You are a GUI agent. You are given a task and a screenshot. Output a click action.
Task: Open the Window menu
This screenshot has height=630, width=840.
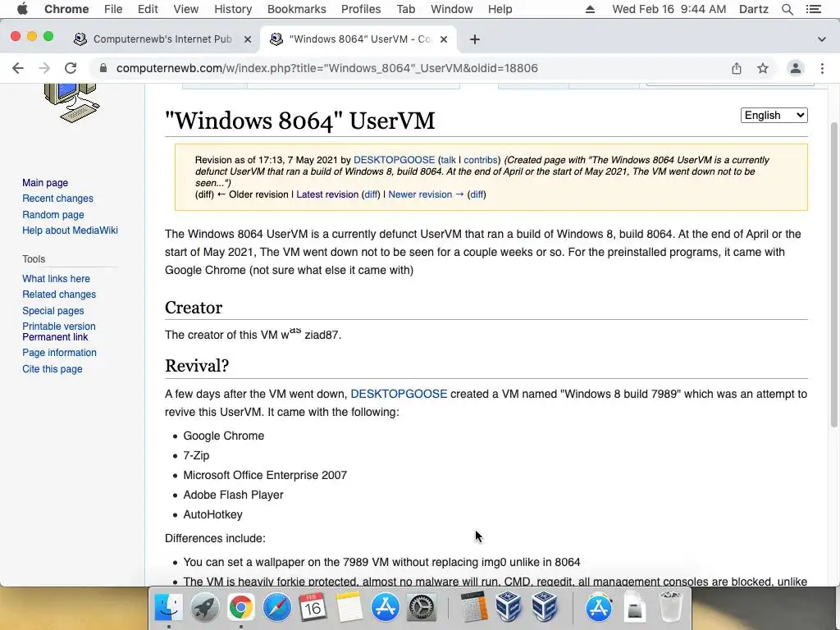coord(452,9)
